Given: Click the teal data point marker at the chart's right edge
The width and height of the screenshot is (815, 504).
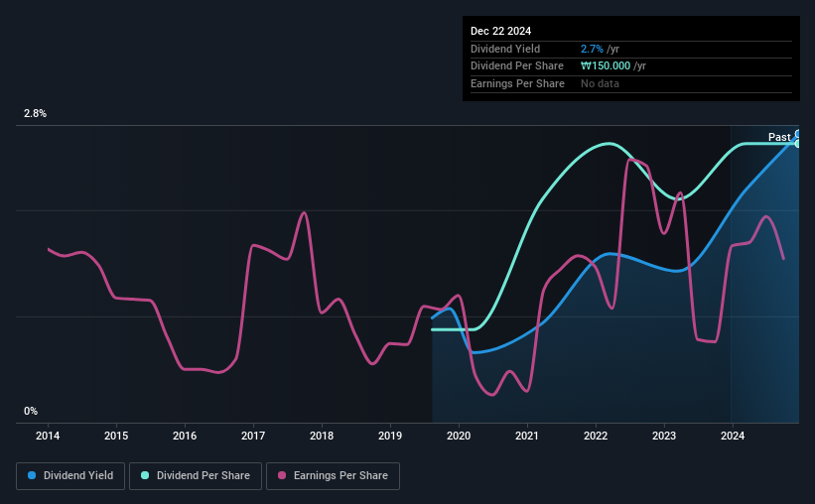Looking at the screenshot, I should (798, 144).
